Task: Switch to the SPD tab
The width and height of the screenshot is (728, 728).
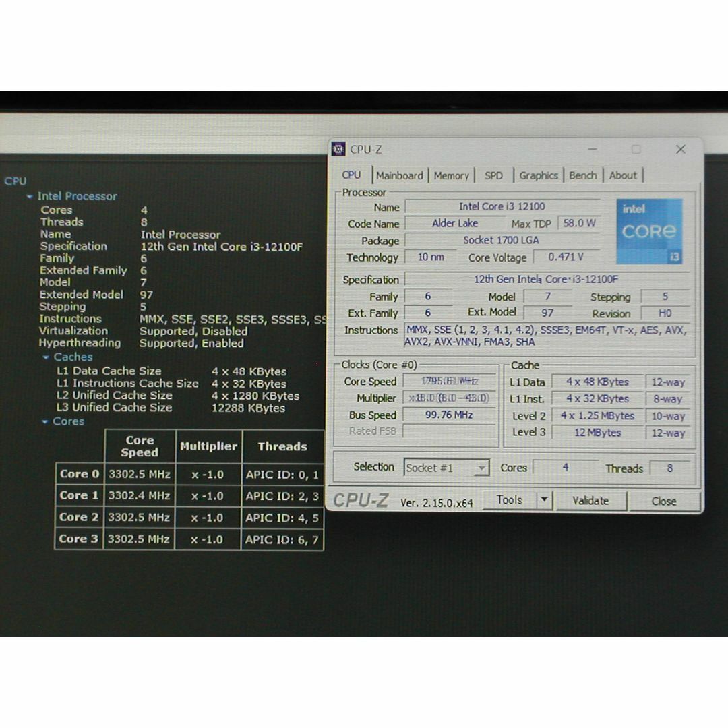Action: 493,175
